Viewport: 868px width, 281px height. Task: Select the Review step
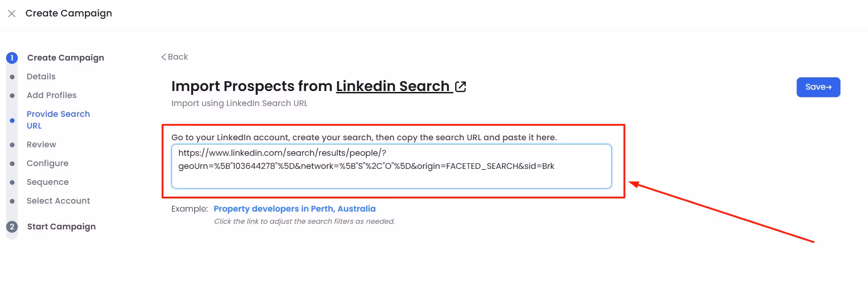pos(41,144)
